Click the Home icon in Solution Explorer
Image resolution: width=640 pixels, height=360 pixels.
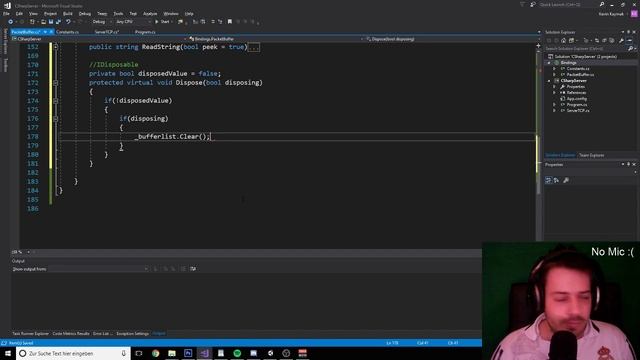563,40
